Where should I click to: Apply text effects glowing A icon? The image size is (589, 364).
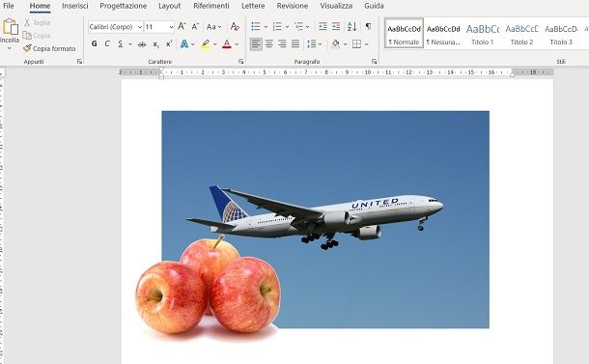[x=184, y=44]
